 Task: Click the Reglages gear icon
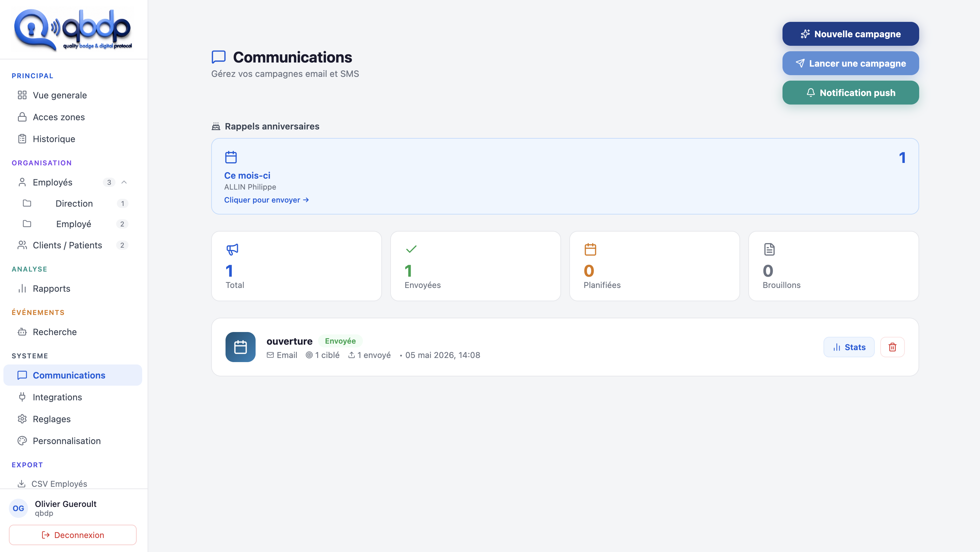22,419
